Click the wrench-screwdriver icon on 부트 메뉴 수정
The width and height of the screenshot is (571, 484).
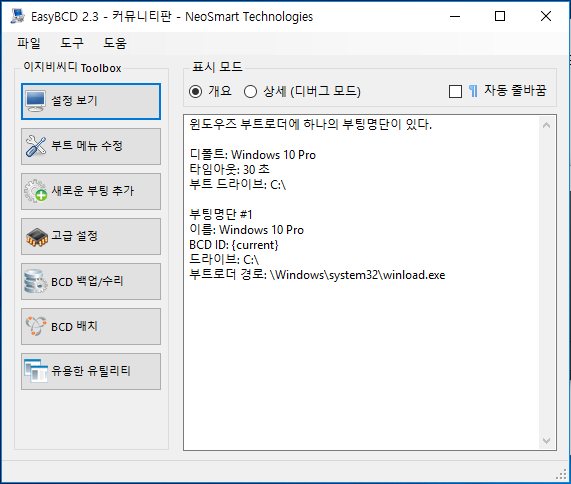pos(36,146)
